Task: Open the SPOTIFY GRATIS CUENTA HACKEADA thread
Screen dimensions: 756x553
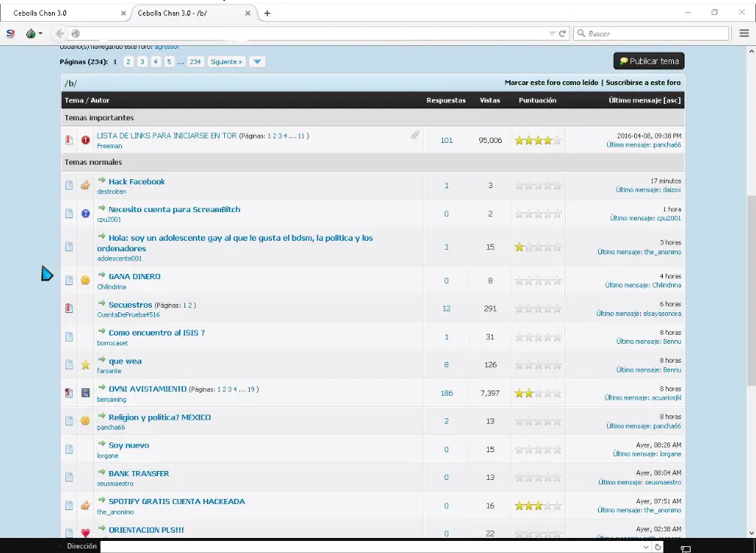Action: click(177, 501)
